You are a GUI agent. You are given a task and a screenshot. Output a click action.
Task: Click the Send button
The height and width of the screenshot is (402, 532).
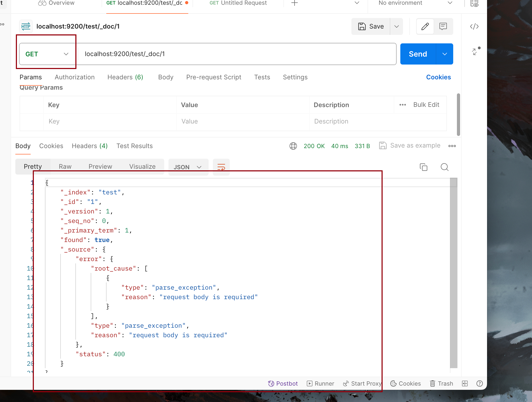(418, 54)
